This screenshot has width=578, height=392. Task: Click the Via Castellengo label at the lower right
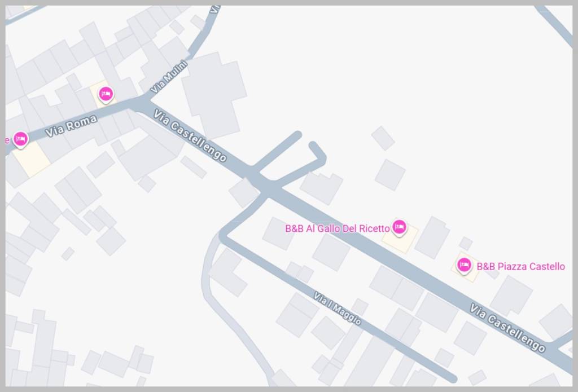[x=507, y=328]
